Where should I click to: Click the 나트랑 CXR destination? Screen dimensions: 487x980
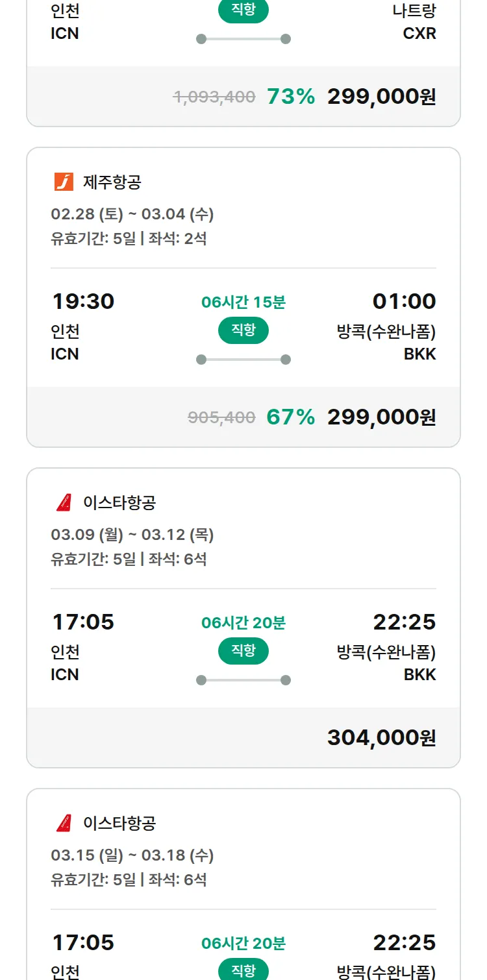tap(414, 22)
